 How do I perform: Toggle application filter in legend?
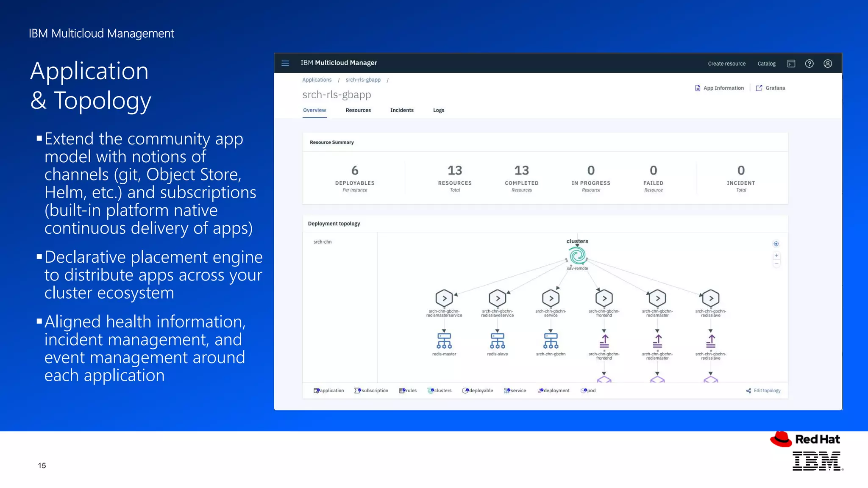(328, 391)
